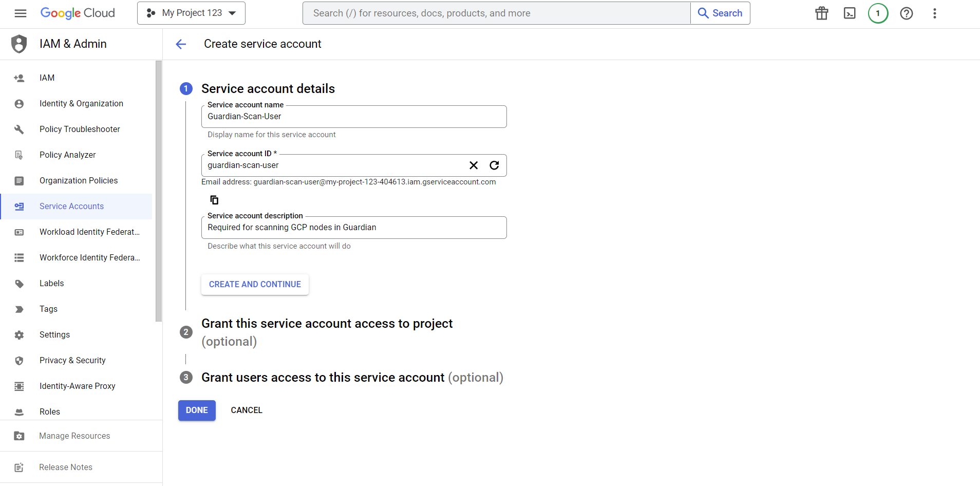The image size is (980, 486).
Task: Click CREATE AND CONTINUE
Action: 255,285
